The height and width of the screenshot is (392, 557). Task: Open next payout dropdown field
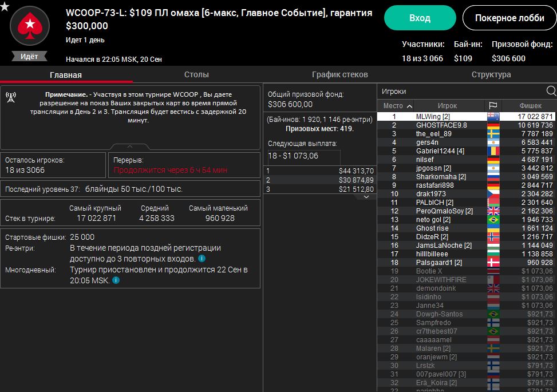(x=304, y=156)
